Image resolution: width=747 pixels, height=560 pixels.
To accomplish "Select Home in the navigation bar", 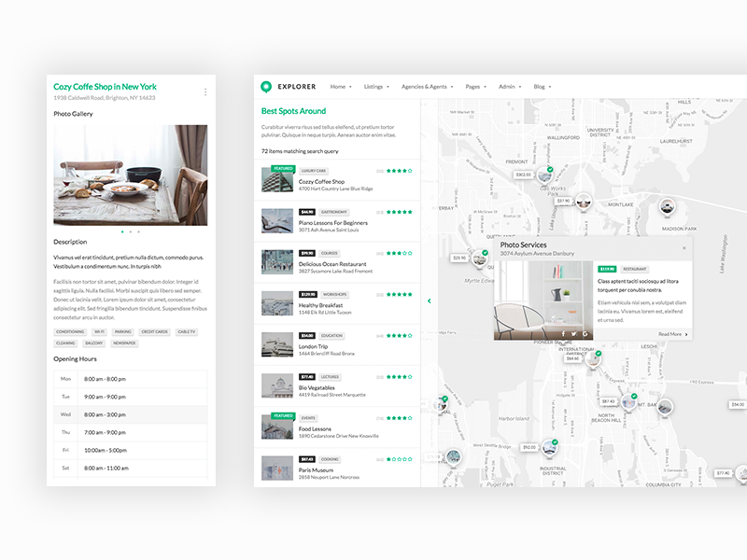I will [x=339, y=87].
